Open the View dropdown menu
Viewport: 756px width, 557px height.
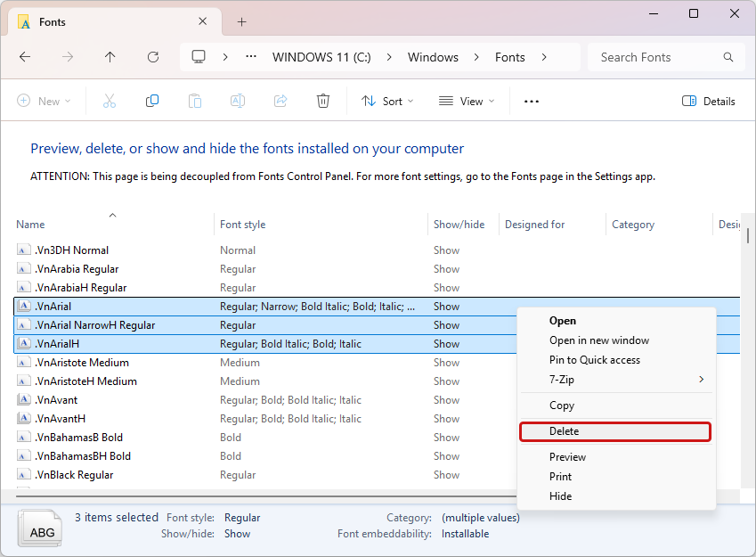(x=467, y=102)
